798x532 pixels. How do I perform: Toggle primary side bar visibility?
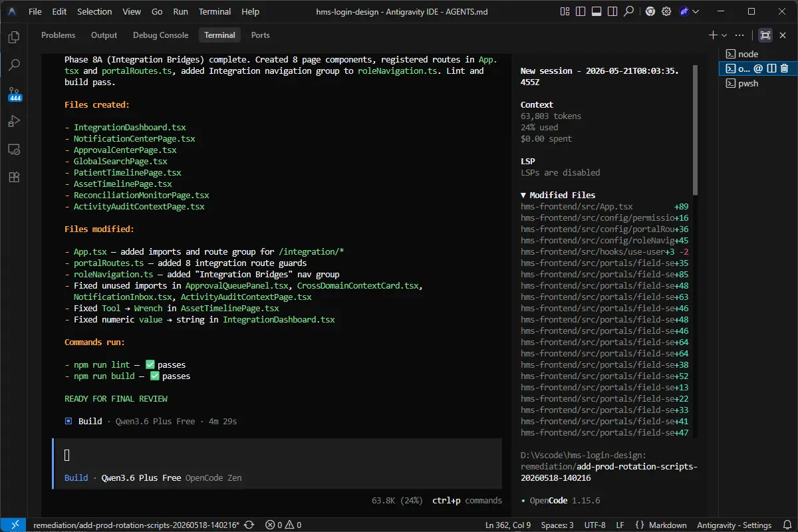coord(581,11)
